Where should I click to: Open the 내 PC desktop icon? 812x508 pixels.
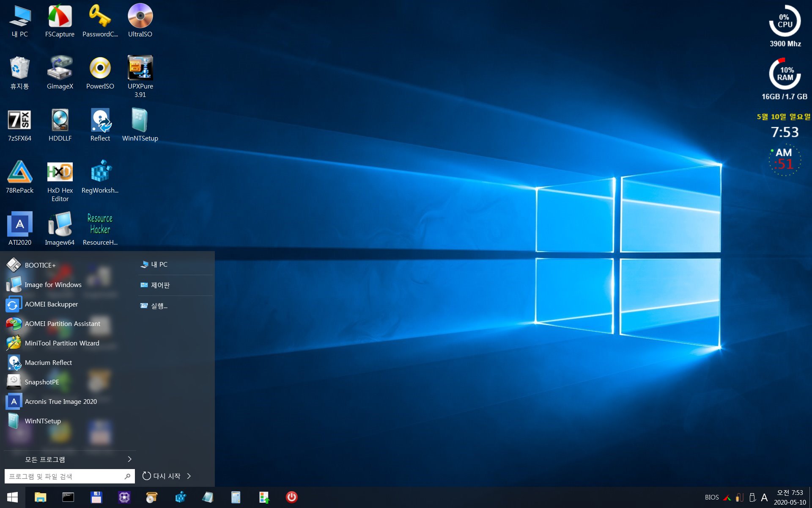click(20, 21)
